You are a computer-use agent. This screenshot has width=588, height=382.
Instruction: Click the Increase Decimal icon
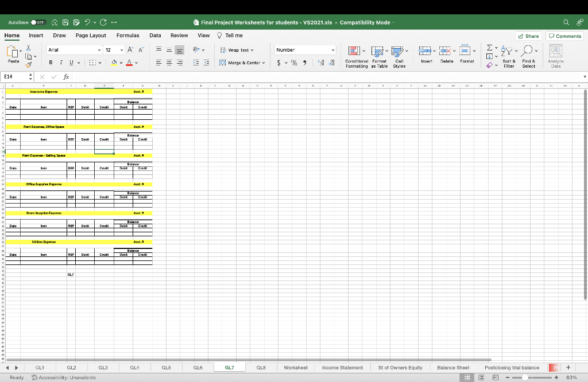[x=321, y=63]
